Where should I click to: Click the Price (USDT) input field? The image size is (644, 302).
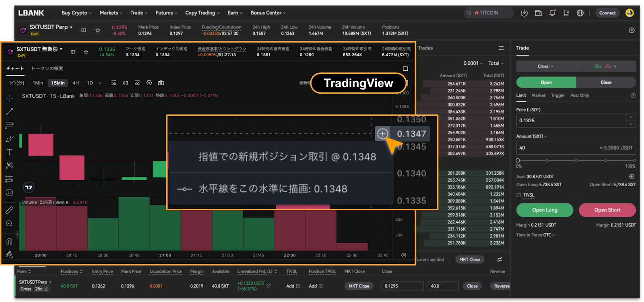tap(571, 121)
